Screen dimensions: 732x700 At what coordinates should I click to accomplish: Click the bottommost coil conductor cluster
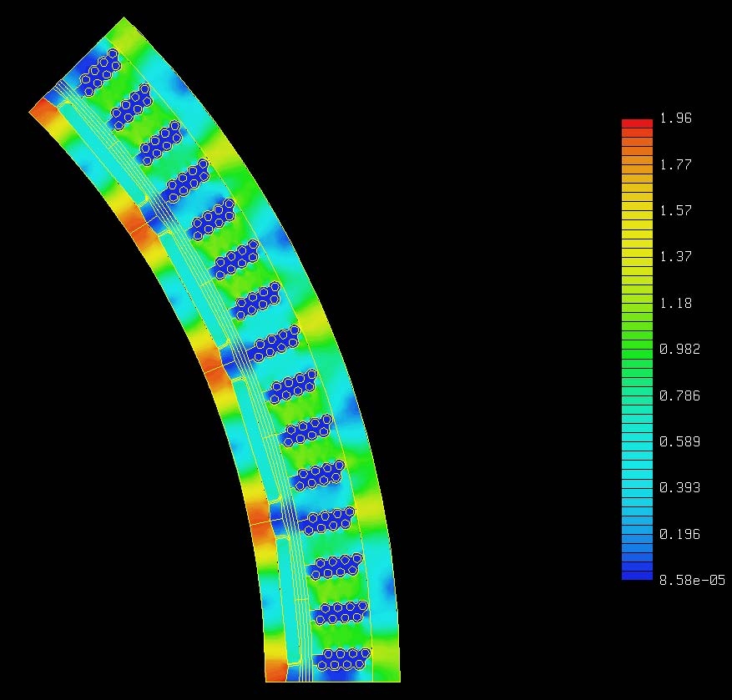coord(344,659)
